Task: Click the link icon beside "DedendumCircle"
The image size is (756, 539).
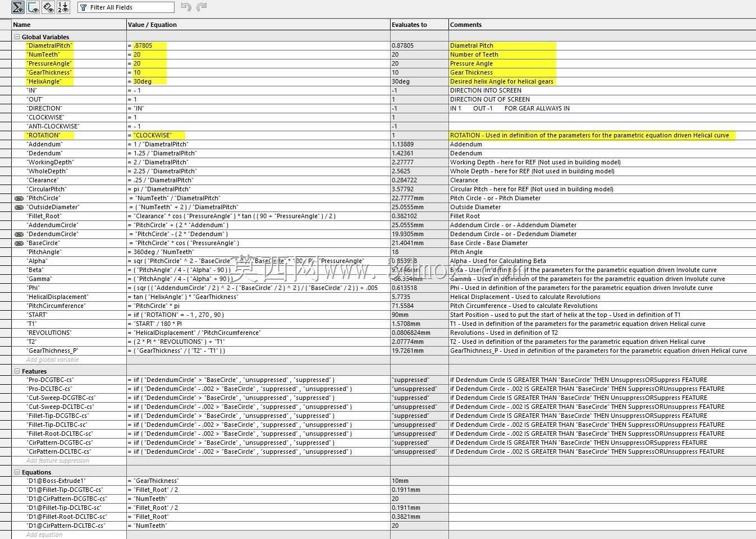Action: (19, 234)
